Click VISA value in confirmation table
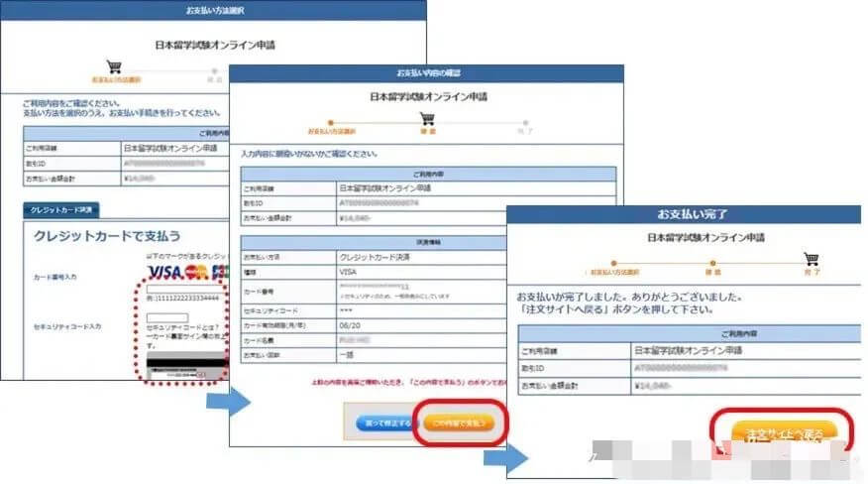 348,272
